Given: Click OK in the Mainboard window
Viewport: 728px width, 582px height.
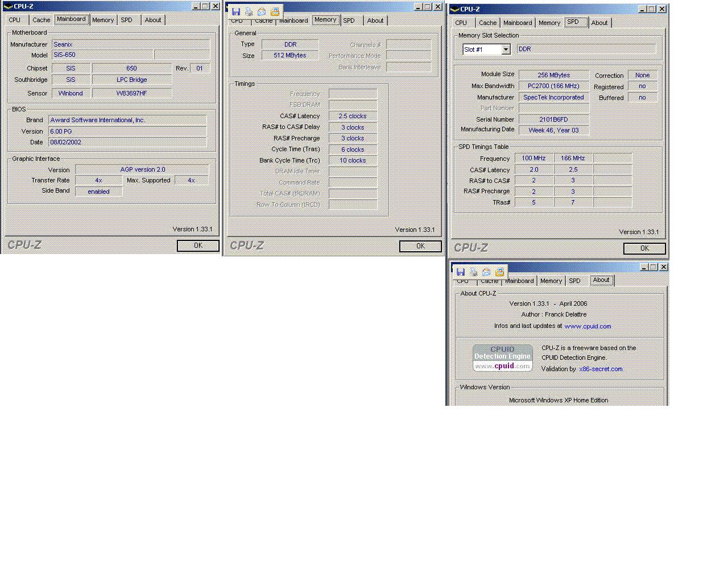Looking at the screenshot, I should coord(198,246).
